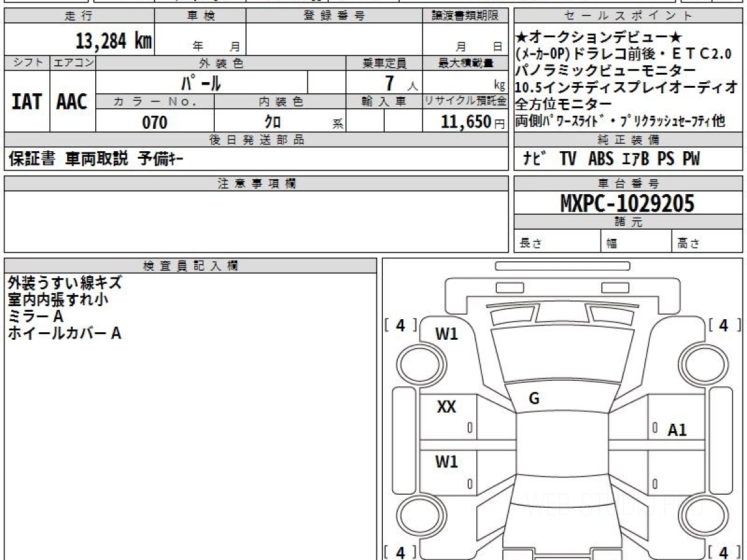
Task: Click the 車検 header cell
Action: point(200,16)
